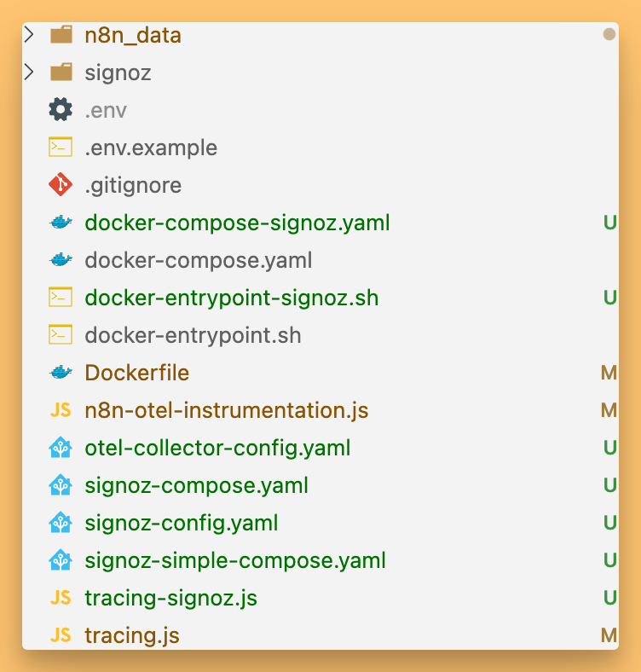Click the gear icon beside .env
This screenshot has width=641, height=672.
pos(61,110)
